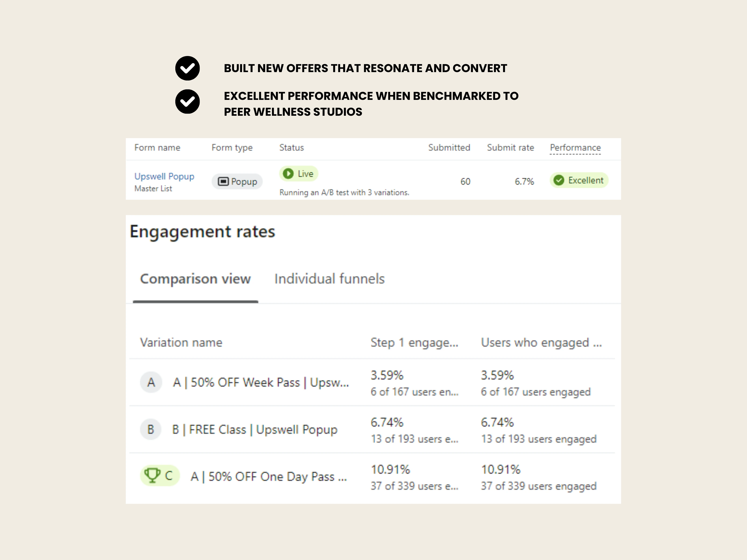Click the 60 submitted count
747x560 pixels.
coord(465,182)
